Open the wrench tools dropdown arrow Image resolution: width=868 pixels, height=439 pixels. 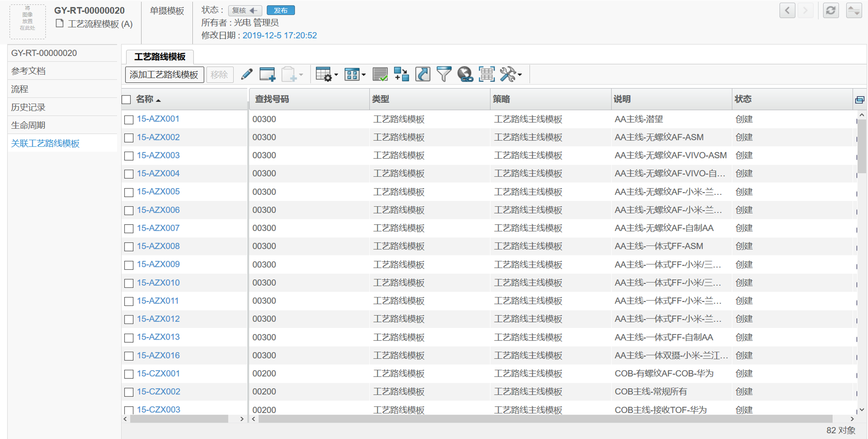520,75
